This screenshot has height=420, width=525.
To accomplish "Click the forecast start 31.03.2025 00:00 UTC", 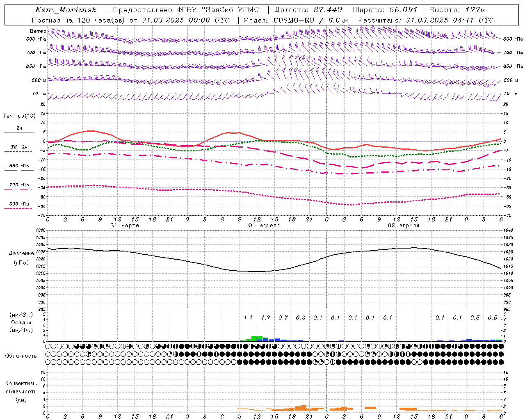I will click(x=185, y=20).
